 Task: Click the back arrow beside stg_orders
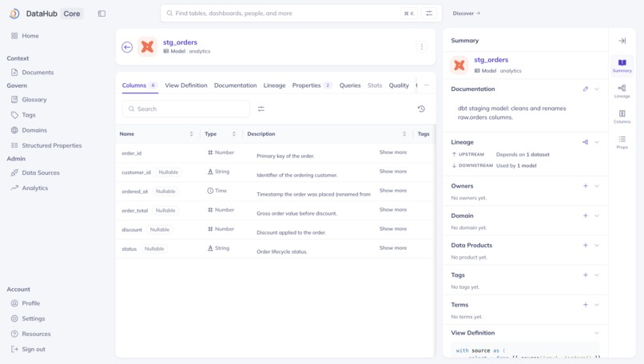click(127, 47)
